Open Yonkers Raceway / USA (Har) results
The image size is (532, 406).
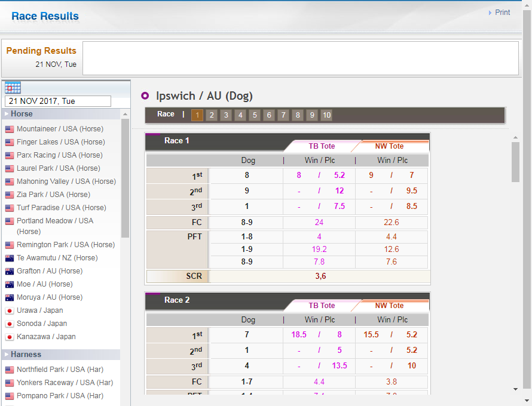point(65,383)
